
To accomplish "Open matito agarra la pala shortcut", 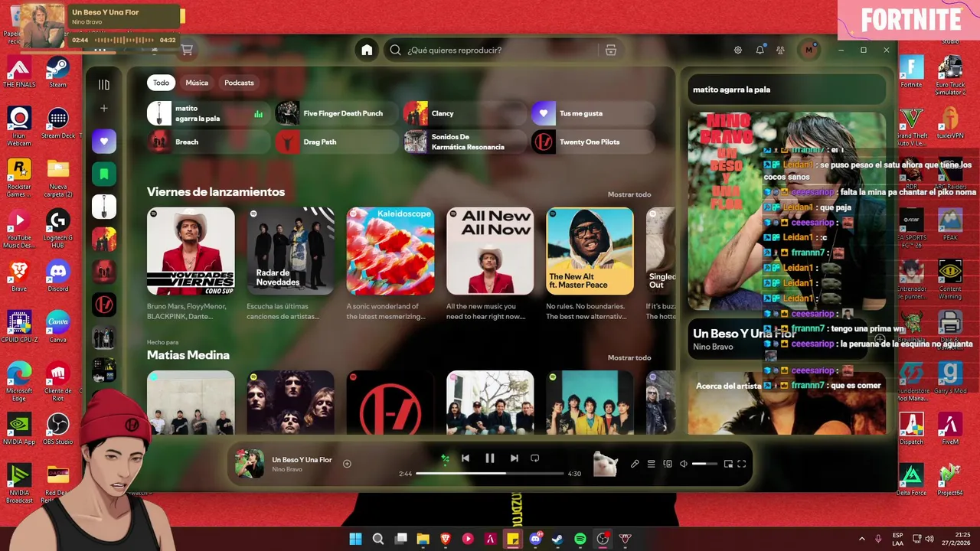I will click(208, 113).
